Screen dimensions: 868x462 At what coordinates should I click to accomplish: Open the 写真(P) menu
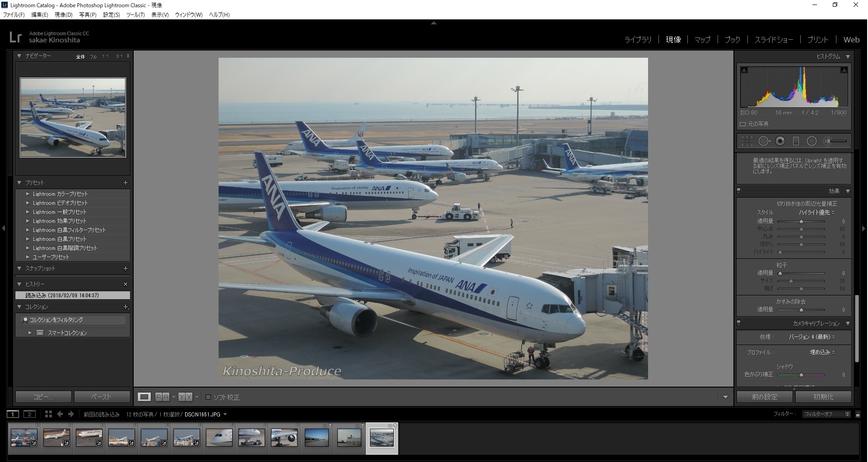(88, 15)
